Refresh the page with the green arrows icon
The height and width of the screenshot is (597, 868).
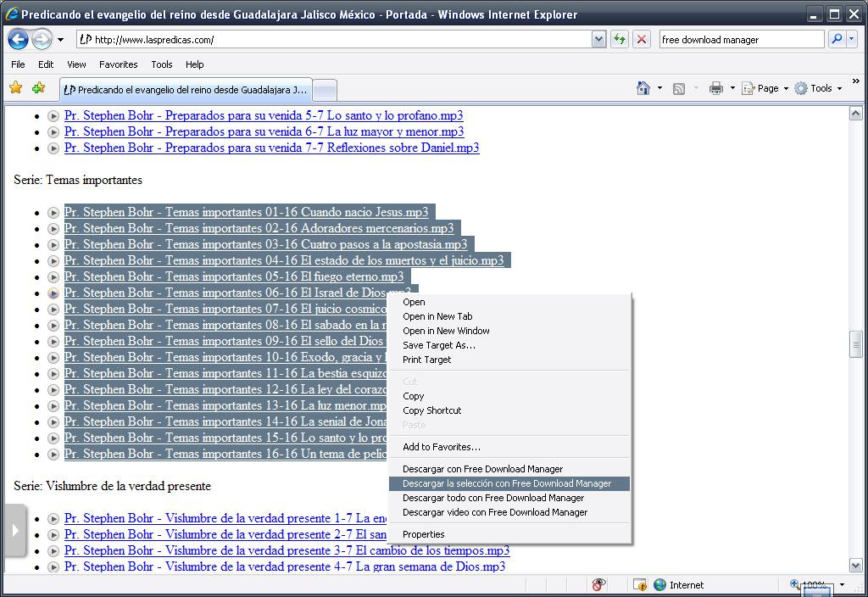[620, 39]
